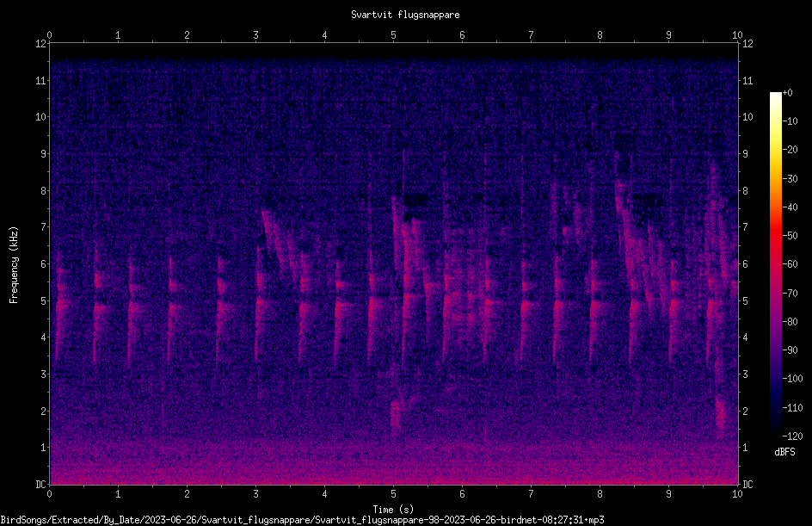Click the '5' tick on bottom time axis
812x526 pixels.
[x=394, y=494]
